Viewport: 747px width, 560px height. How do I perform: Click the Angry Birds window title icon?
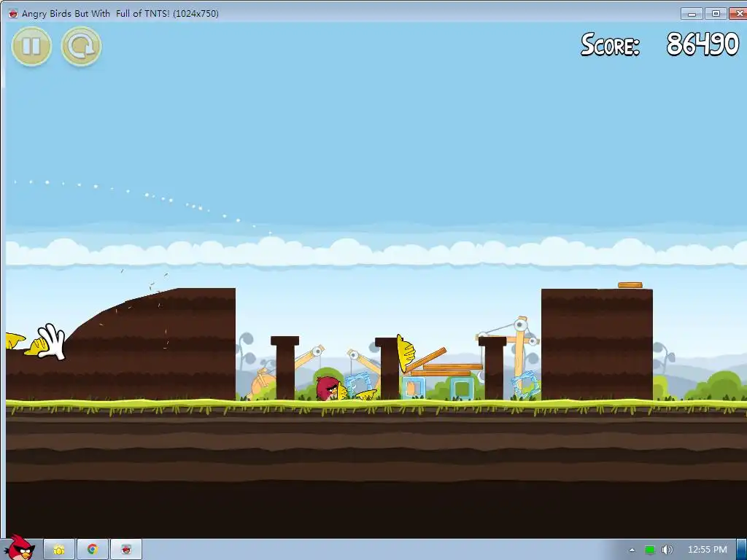tap(13, 13)
